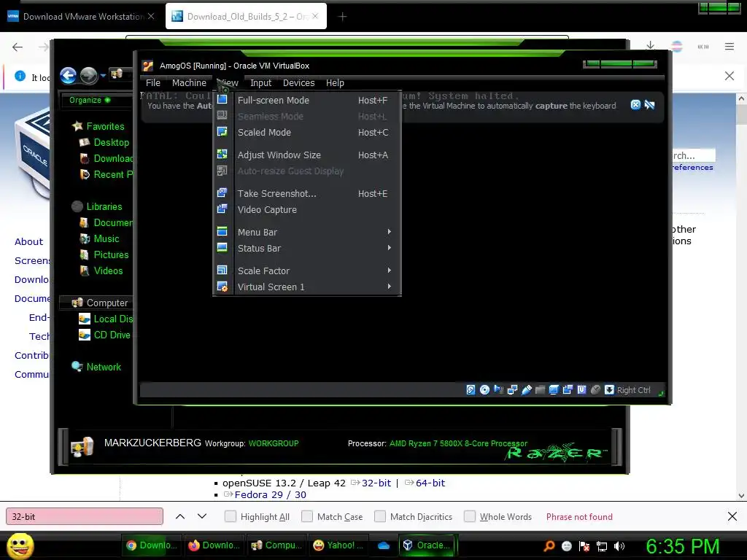The image size is (747, 560).
Task: Toggle the Highlight All checkbox
Action: [x=230, y=516]
